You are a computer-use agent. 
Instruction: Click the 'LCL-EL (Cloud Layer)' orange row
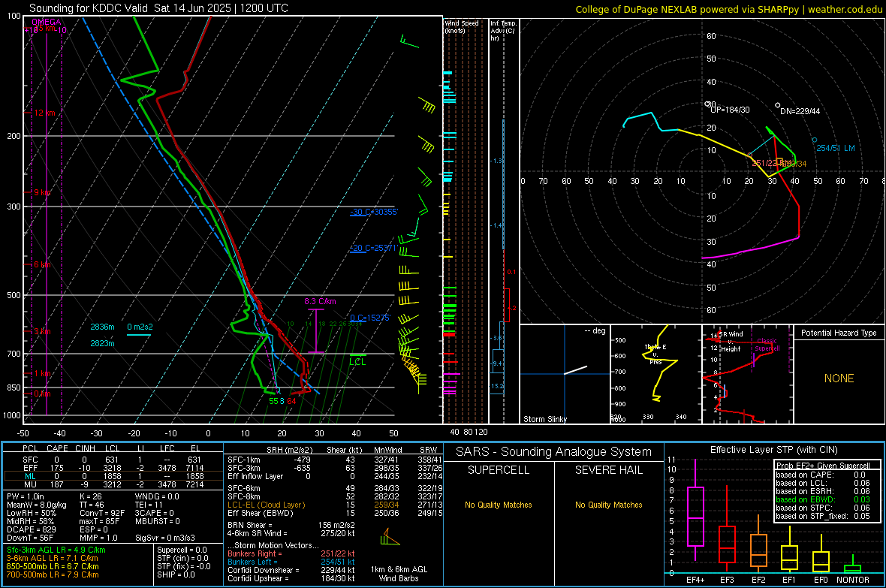335,505
